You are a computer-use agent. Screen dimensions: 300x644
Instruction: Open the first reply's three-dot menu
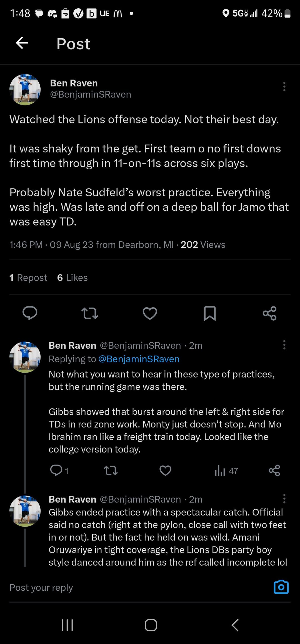(284, 345)
